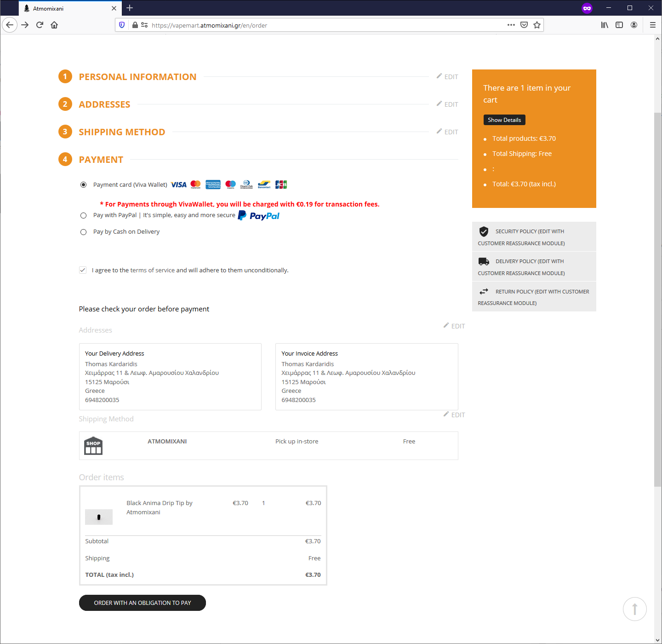Select Pay by Cash on Delivery
Viewport: 662px width, 644px height.
pyautogui.click(x=83, y=232)
